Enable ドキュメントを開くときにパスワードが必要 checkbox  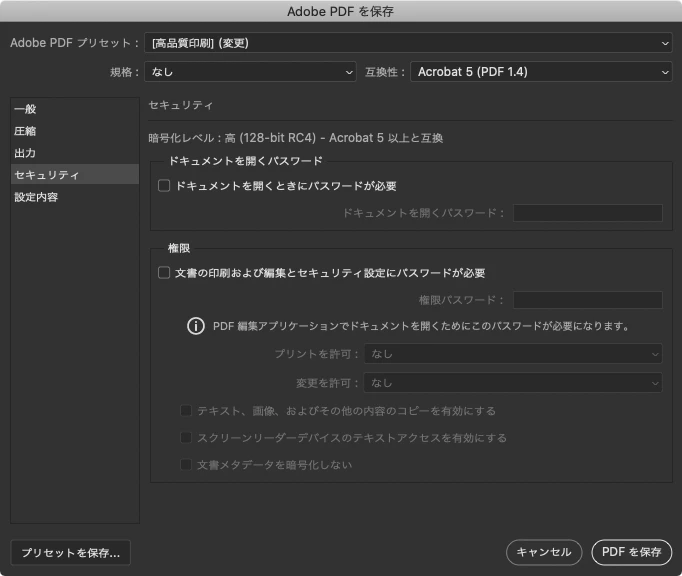[x=164, y=186]
